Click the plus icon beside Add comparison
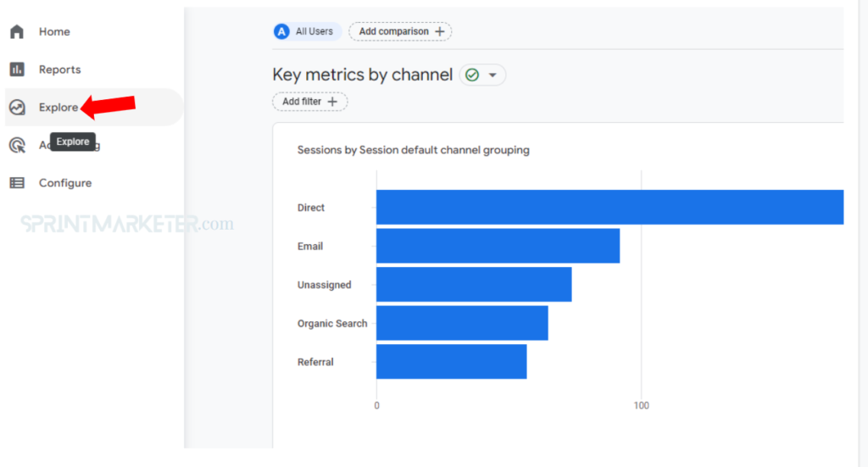868x467 pixels. (x=439, y=31)
